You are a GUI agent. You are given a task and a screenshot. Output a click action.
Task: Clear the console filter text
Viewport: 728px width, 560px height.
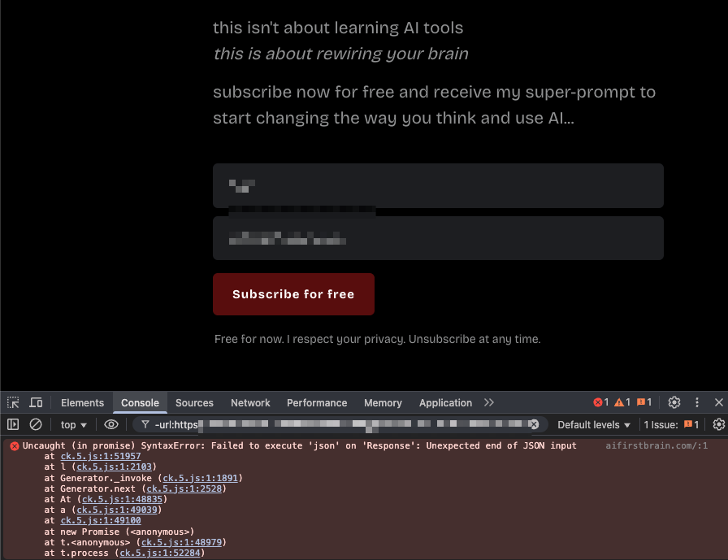point(535,424)
